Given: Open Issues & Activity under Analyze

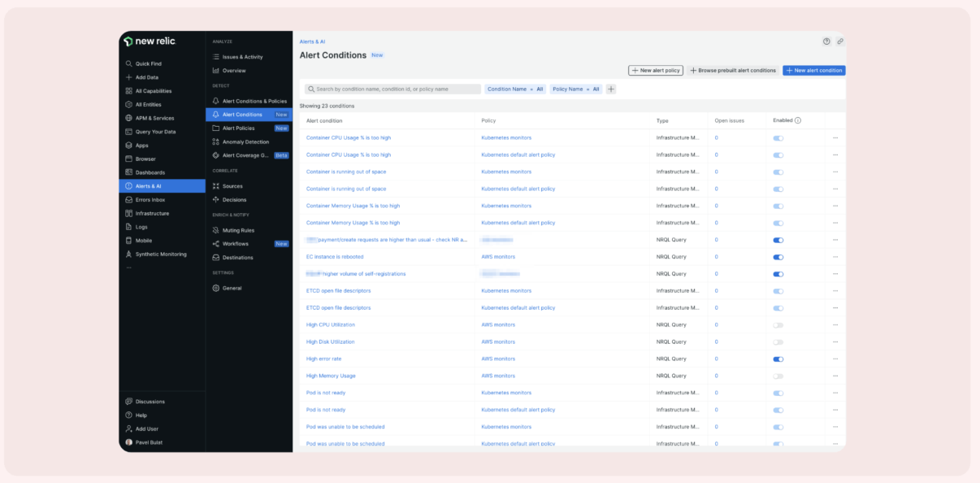Looking at the screenshot, I should [x=241, y=56].
